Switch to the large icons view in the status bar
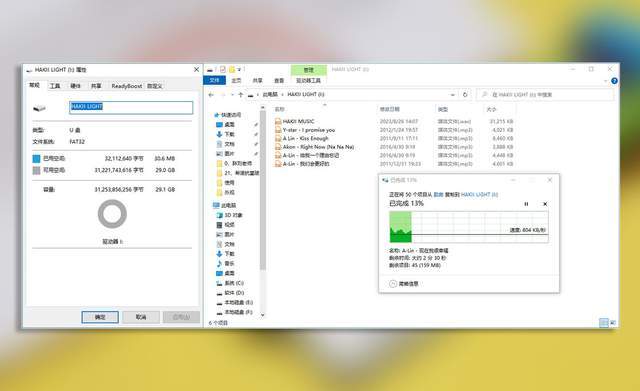 pos(612,322)
